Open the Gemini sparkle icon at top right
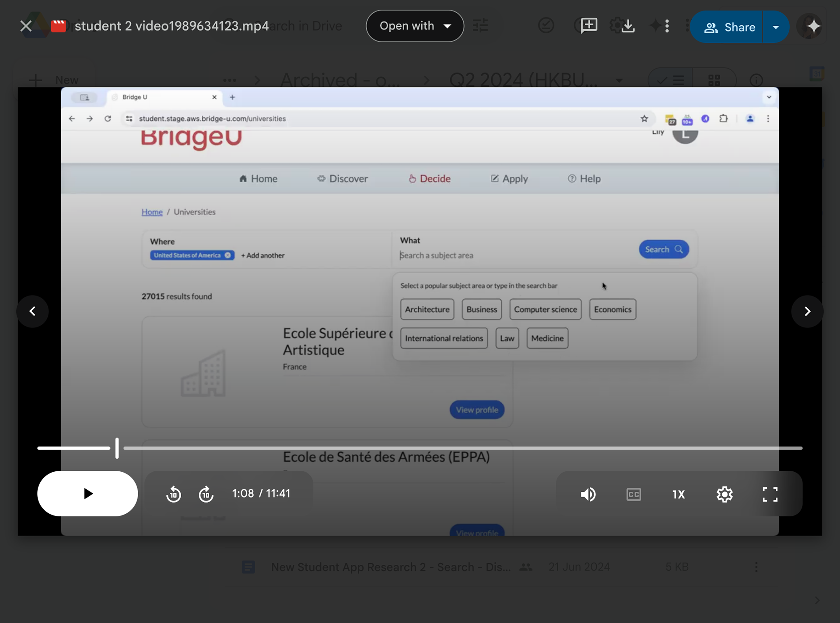This screenshot has width=840, height=623. [813, 26]
